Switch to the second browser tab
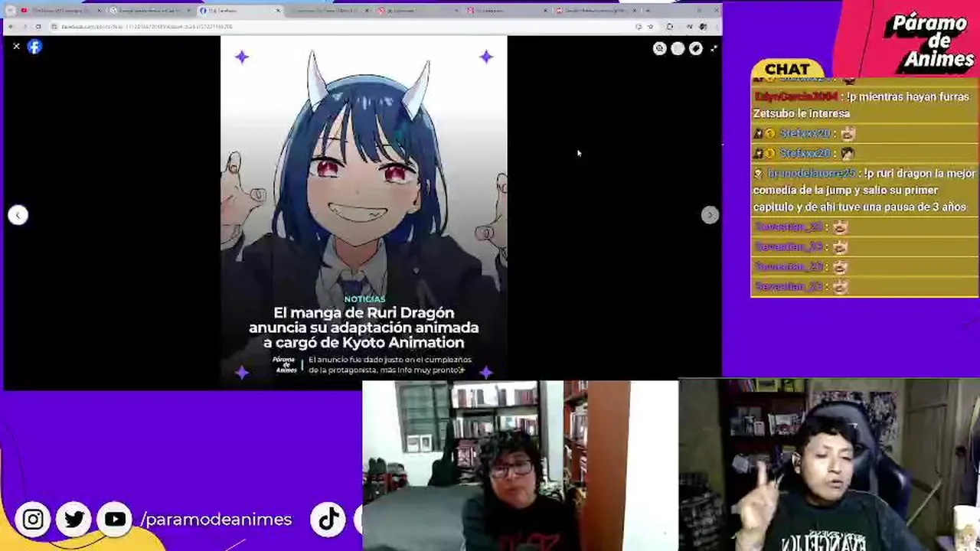The width and height of the screenshot is (980, 551). pos(150,11)
